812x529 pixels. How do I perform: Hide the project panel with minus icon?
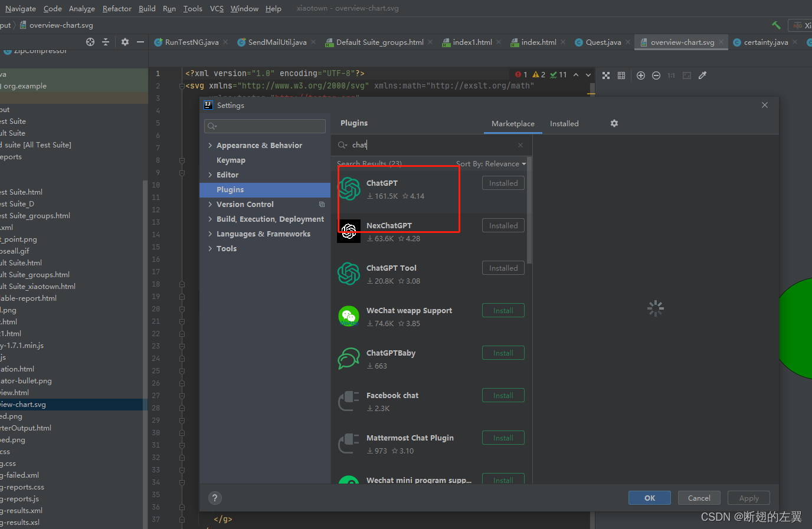[x=140, y=42]
